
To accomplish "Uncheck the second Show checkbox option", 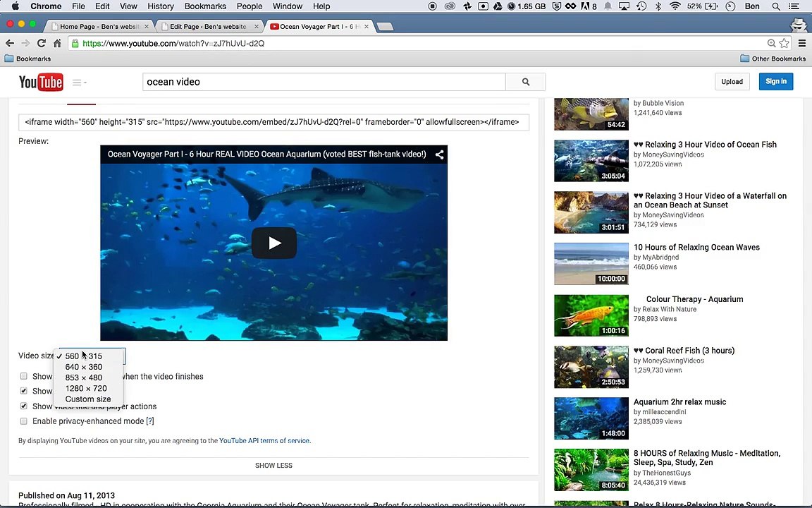I will point(24,391).
